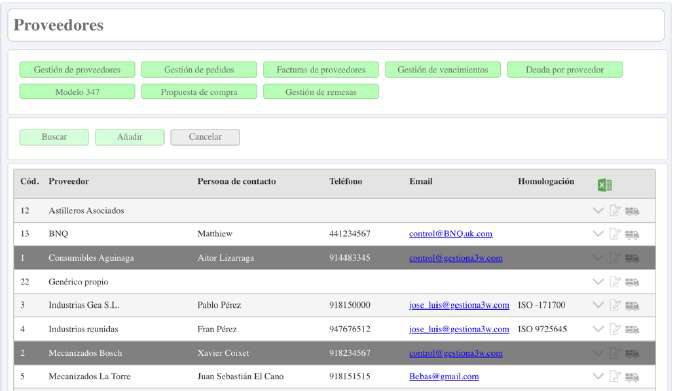Open detail list icon for Genérico propio
This screenshot has width=675, height=391.
632,282
